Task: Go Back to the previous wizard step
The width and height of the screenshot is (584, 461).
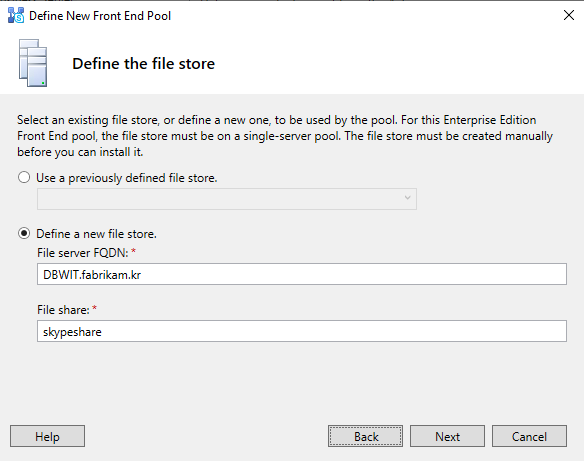Action: click(365, 436)
